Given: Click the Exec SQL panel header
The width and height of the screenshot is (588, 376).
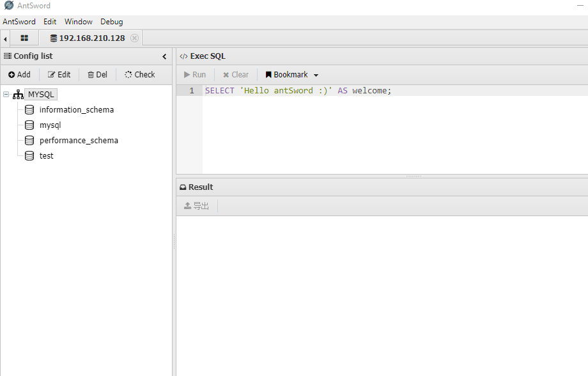Looking at the screenshot, I should (382, 56).
